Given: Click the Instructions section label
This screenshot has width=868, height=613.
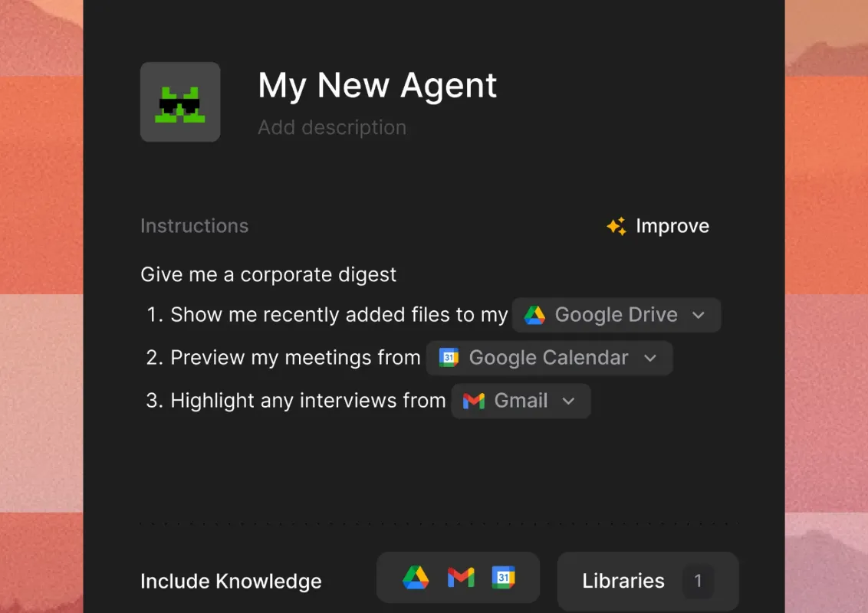Looking at the screenshot, I should click(x=194, y=226).
